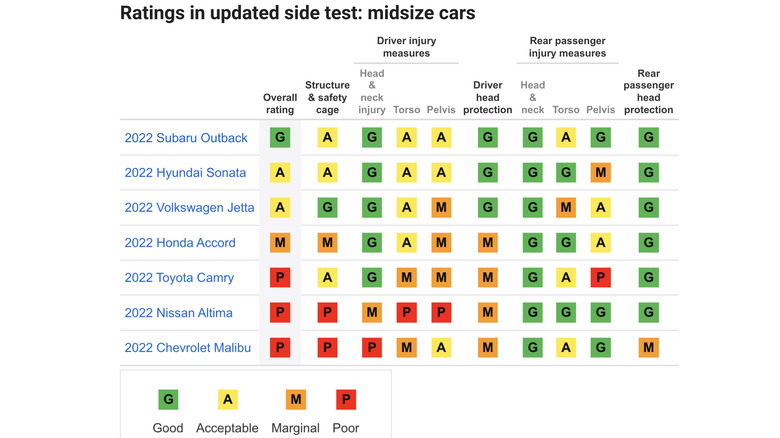Open the 2022 Hyundai Sonata link
780x438 pixels.
(185, 173)
